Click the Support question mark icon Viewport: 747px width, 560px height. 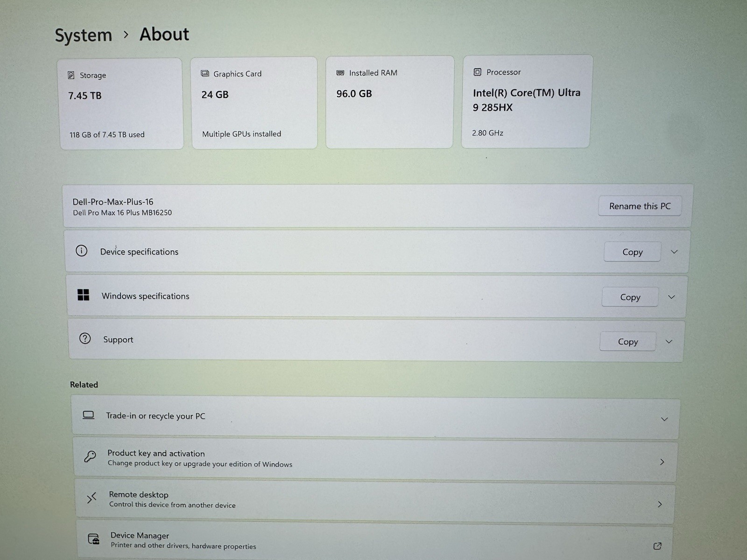pyautogui.click(x=85, y=338)
